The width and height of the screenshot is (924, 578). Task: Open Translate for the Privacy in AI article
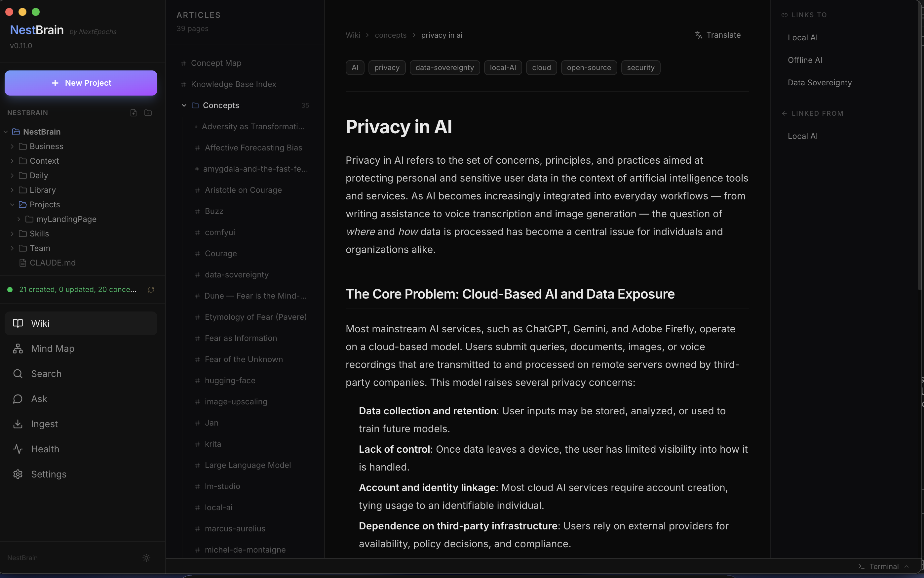click(718, 35)
